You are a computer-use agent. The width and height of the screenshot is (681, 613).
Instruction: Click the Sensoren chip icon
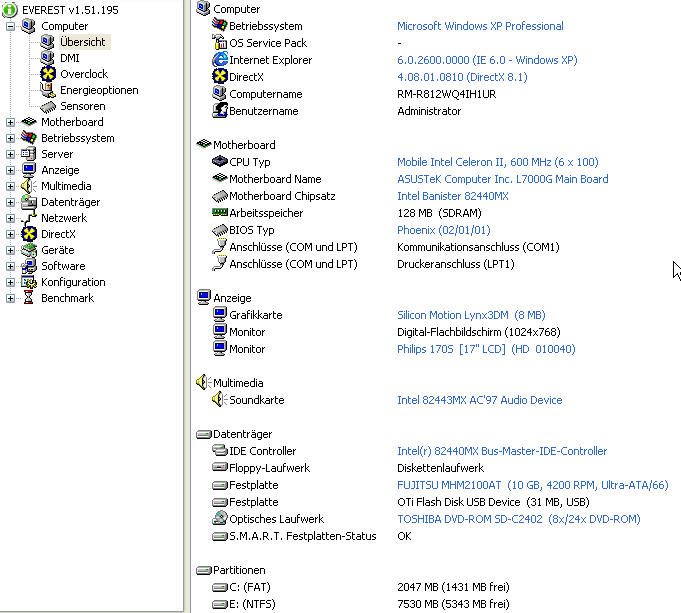pos(48,106)
